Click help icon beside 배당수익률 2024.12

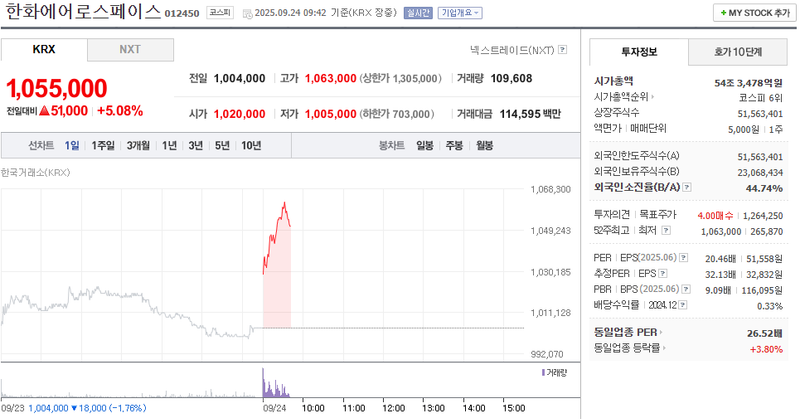pyautogui.click(x=683, y=305)
